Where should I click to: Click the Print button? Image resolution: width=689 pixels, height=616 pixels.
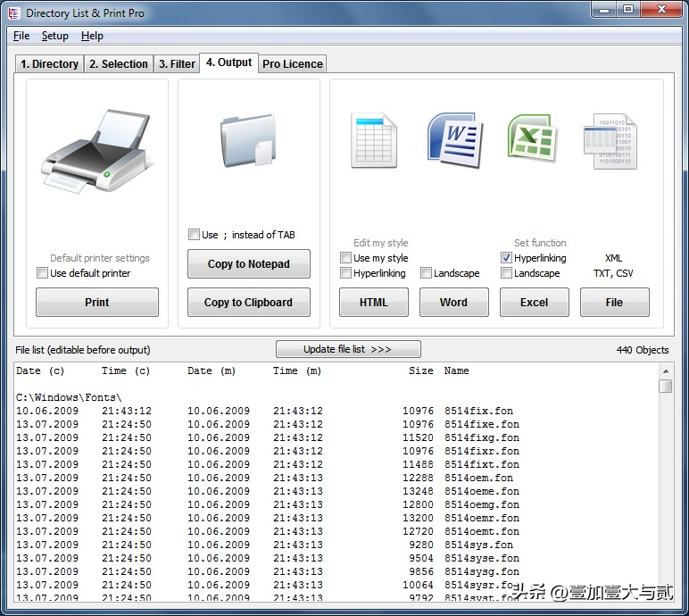click(97, 302)
